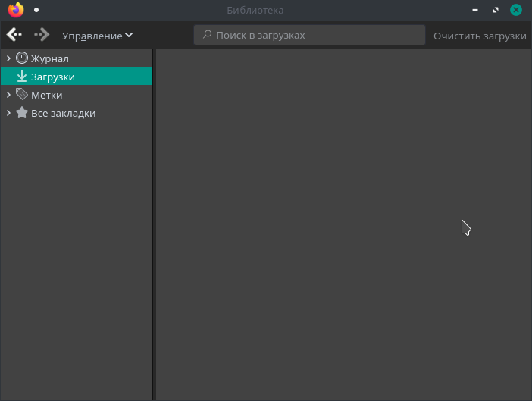Select the Все закладки entry text
The width and height of the screenshot is (532, 401).
(64, 113)
